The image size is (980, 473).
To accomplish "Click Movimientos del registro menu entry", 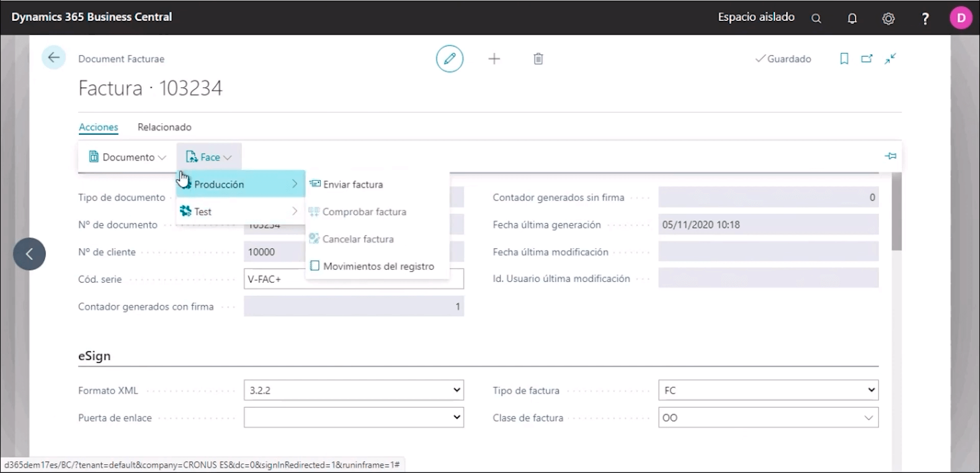I will tap(378, 266).
